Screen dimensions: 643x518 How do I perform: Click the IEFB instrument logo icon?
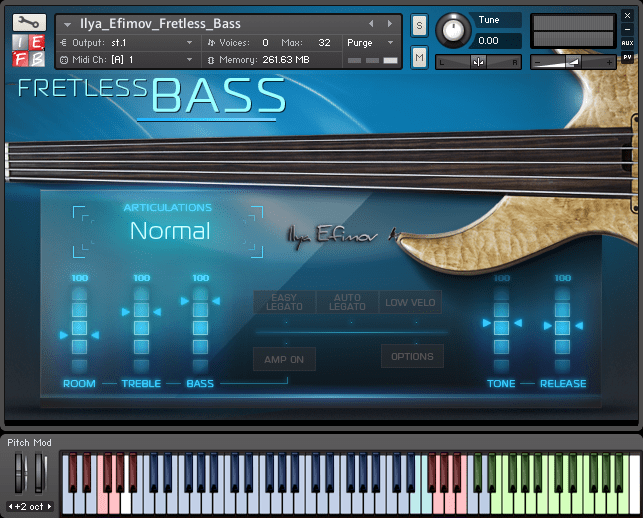[x=29, y=51]
